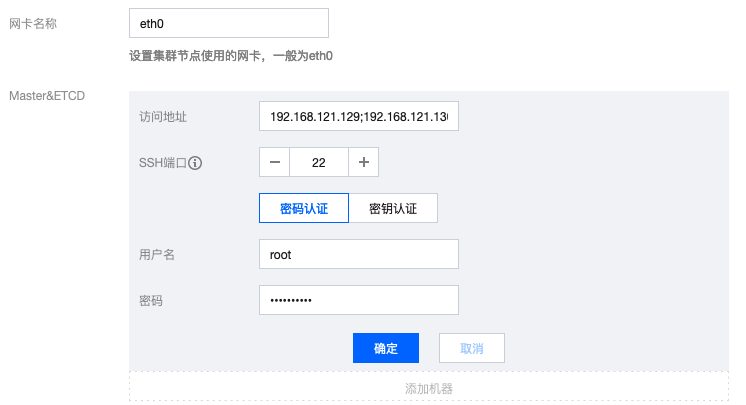Confirm with the blue 确定 button
This screenshot has height=405, width=746.
coord(386,348)
